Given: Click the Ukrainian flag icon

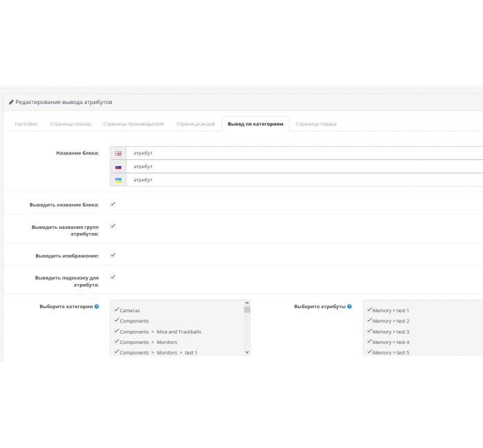Looking at the screenshot, I should 118,180.
